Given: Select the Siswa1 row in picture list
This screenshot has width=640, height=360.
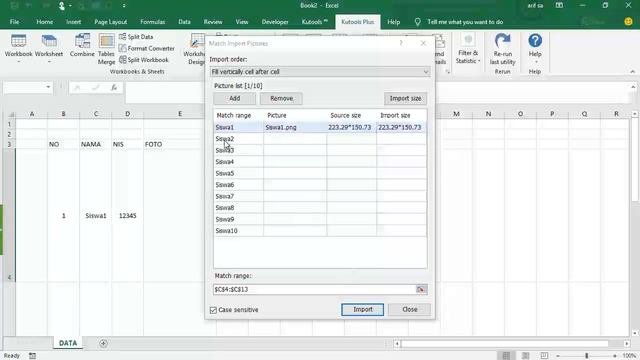Looking at the screenshot, I should coord(320,127).
